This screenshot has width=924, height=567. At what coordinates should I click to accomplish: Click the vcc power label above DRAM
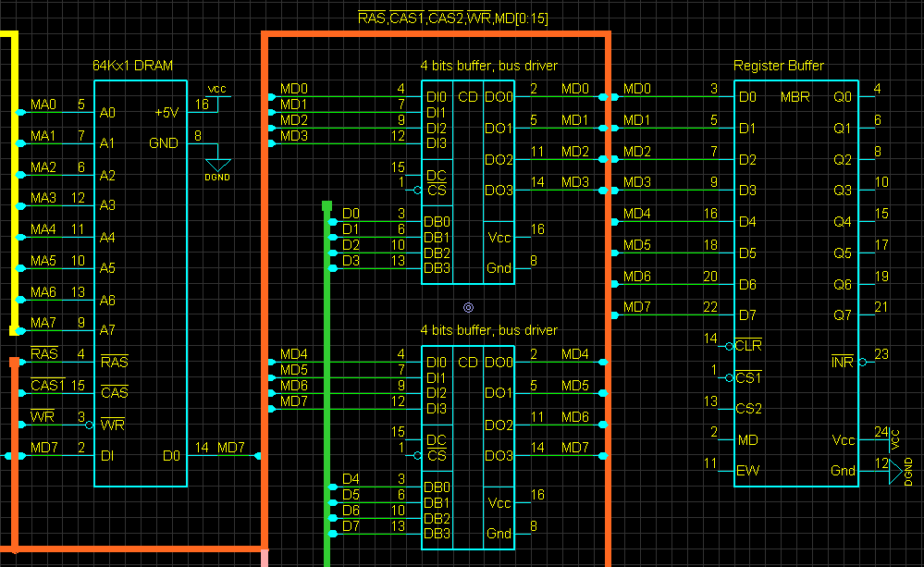[216, 89]
